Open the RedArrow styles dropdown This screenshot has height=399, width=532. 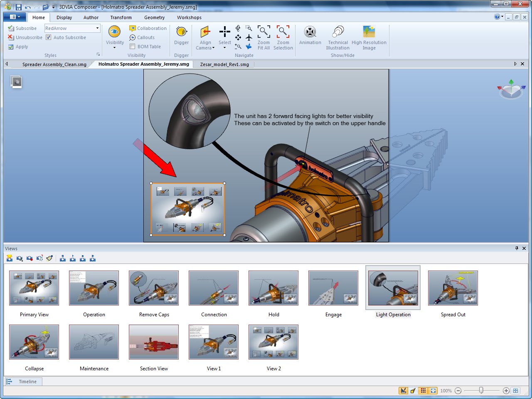click(98, 28)
